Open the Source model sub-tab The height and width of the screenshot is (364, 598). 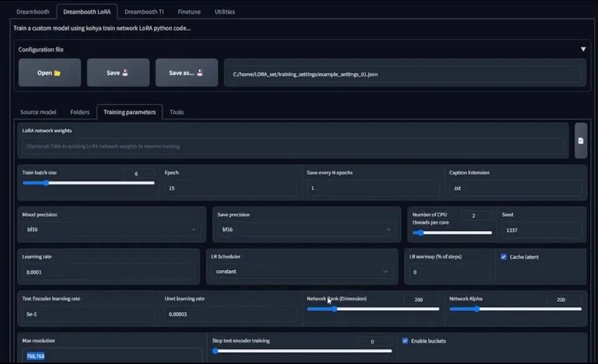[38, 112]
